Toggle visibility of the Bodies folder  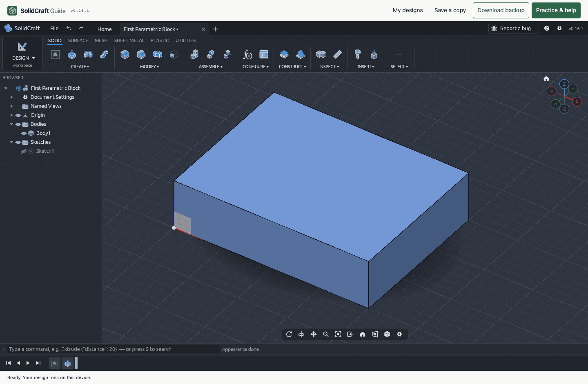click(18, 124)
